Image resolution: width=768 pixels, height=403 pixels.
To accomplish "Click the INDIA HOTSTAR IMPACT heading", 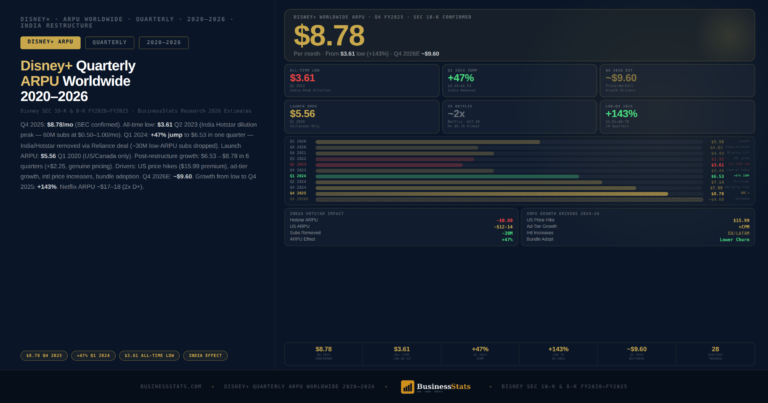I will (x=317, y=213).
